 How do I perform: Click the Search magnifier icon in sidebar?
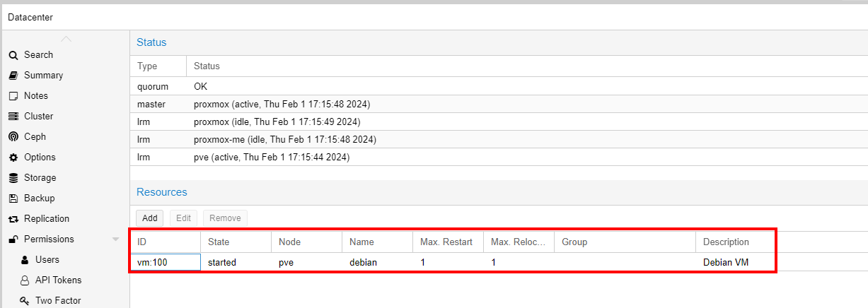click(13, 55)
